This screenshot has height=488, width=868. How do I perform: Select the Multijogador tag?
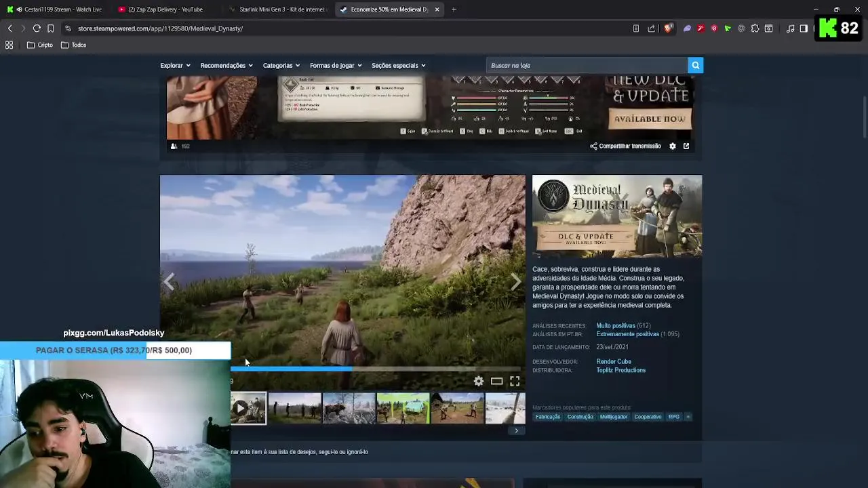coord(614,417)
